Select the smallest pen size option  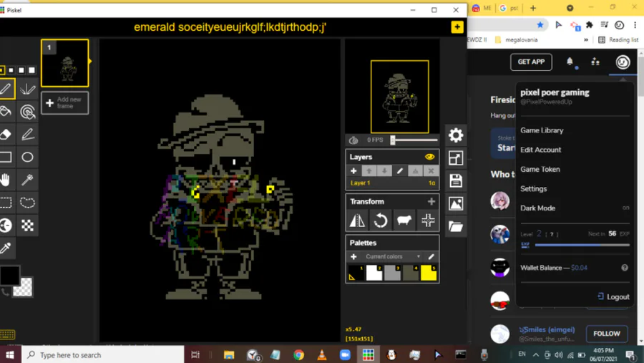1,70
